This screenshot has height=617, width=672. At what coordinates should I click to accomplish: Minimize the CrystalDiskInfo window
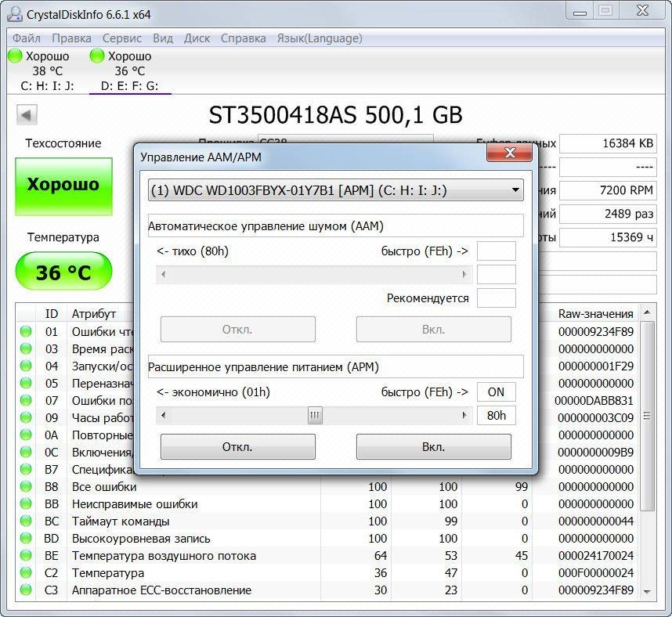tap(580, 11)
